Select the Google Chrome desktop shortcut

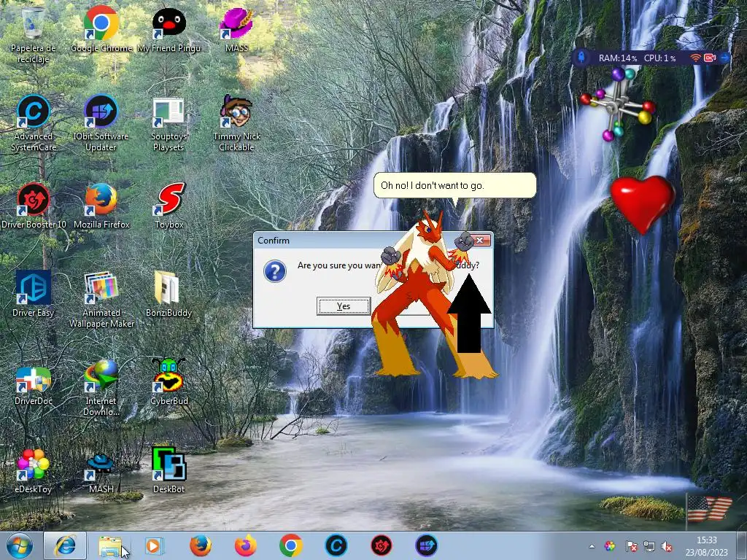101,28
